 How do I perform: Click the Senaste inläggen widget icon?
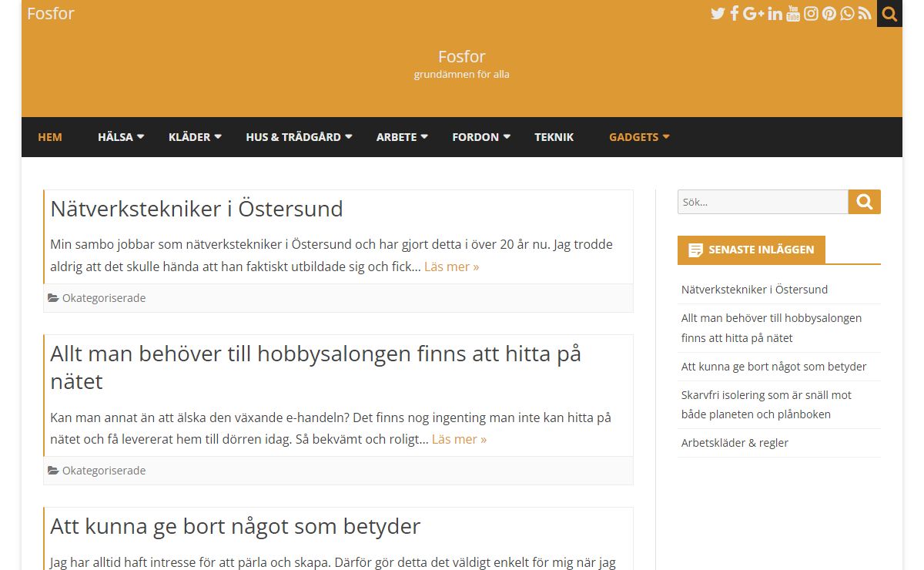pos(695,250)
